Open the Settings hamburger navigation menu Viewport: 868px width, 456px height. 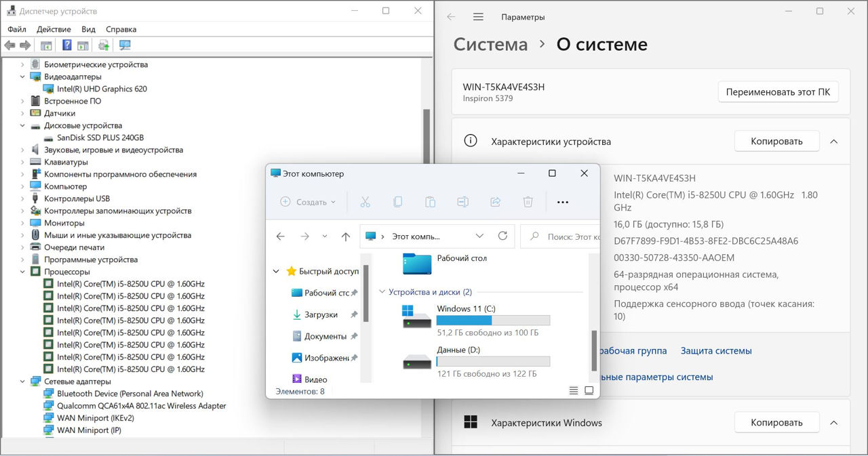click(478, 17)
